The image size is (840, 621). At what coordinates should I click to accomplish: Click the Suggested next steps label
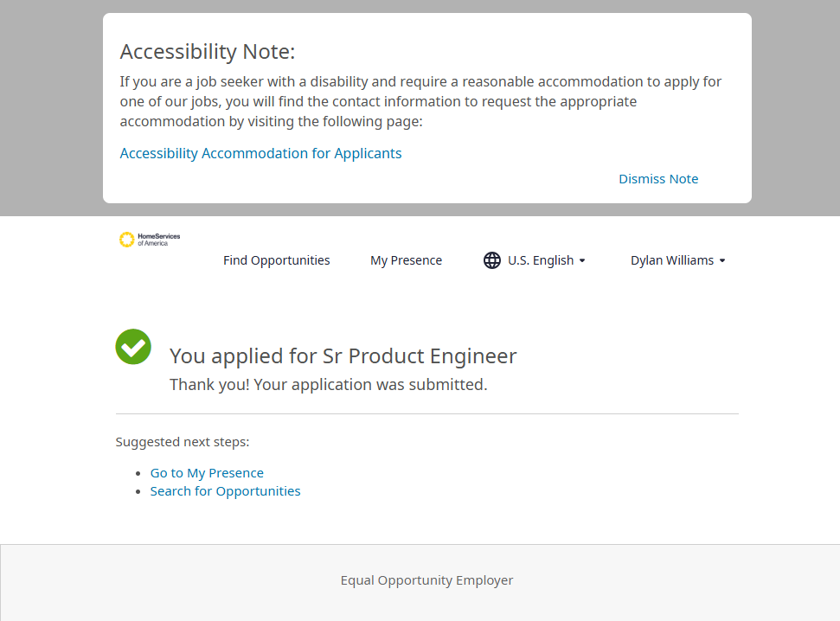pyautogui.click(x=183, y=442)
